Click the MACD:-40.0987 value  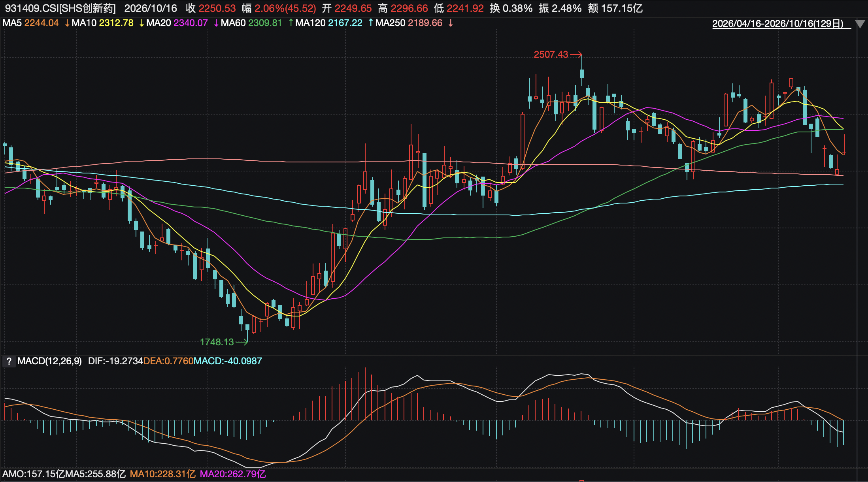pos(228,361)
